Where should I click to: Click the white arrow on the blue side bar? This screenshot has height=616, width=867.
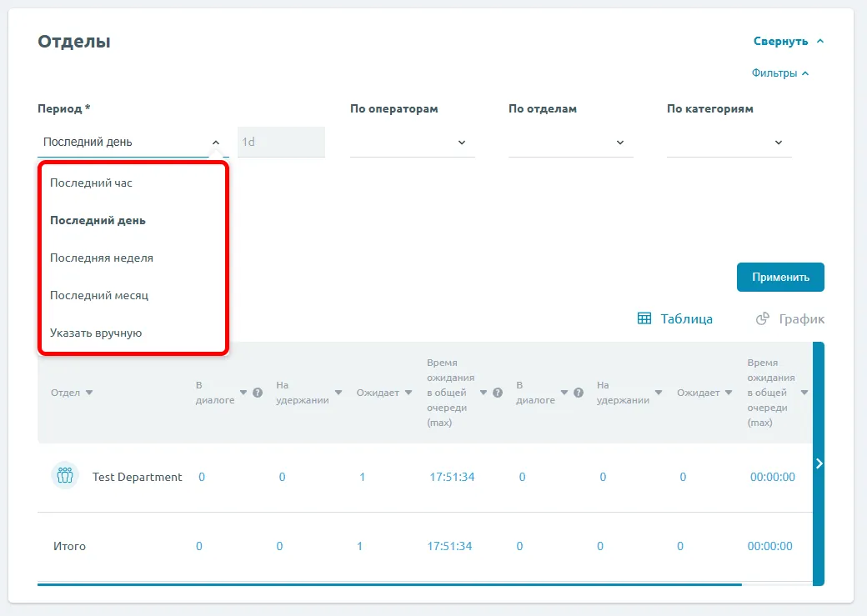click(x=819, y=463)
